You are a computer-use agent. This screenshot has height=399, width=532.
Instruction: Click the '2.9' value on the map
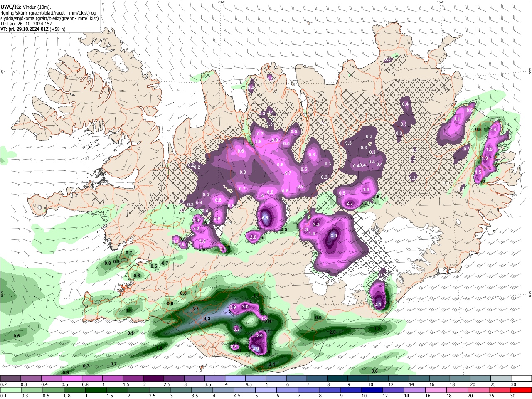click(259, 335)
